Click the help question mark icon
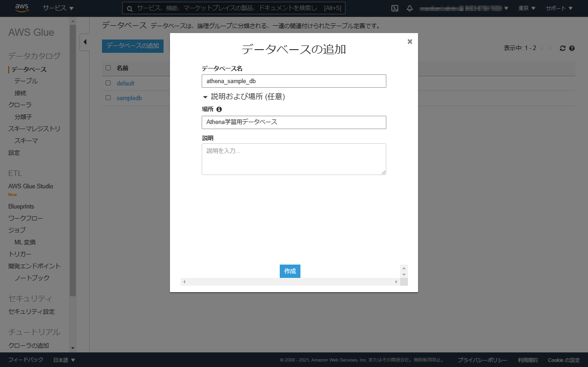This screenshot has width=588, height=367. click(x=572, y=48)
